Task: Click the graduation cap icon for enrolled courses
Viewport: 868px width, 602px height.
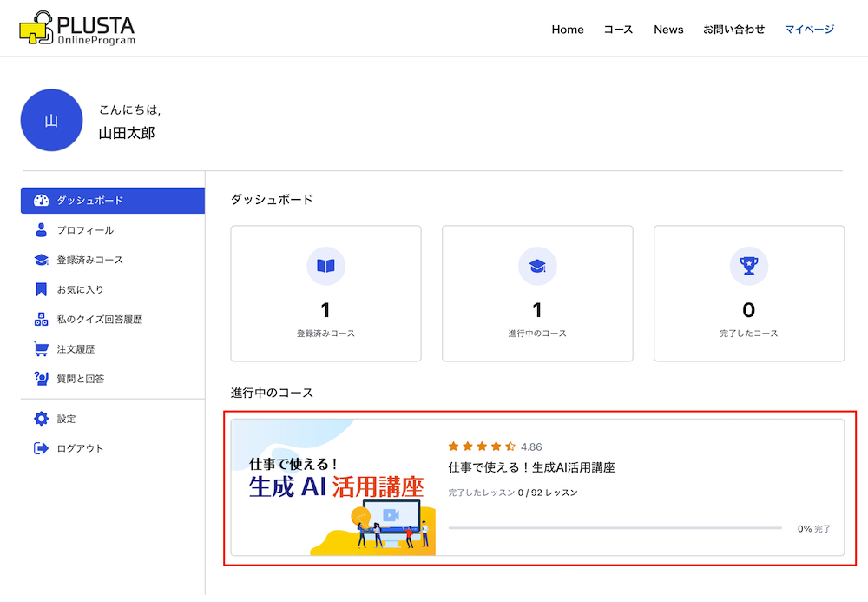Action: click(x=41, y=260)
